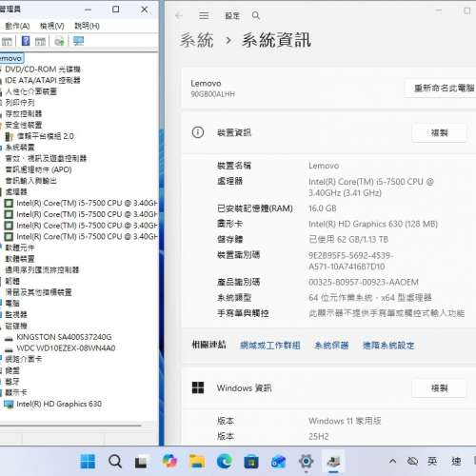Select 信賴平台模組 2.0 device
476x476 pixels.
pos(45,136)
